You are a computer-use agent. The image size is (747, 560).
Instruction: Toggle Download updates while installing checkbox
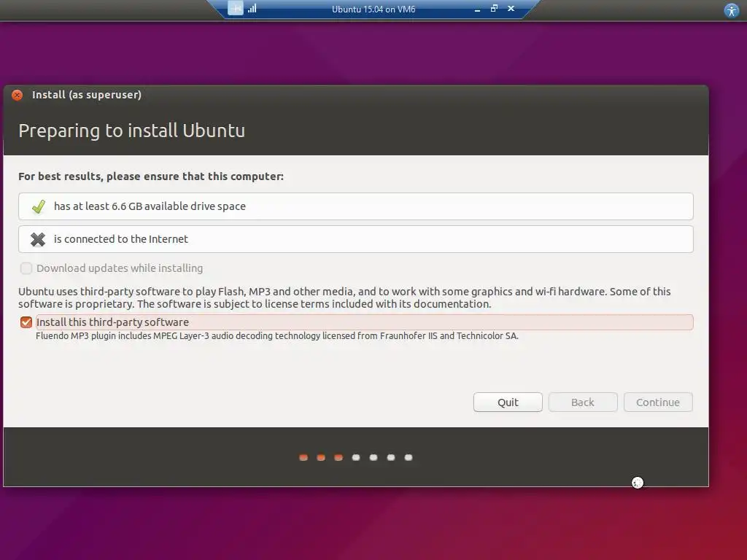point(26,268)
